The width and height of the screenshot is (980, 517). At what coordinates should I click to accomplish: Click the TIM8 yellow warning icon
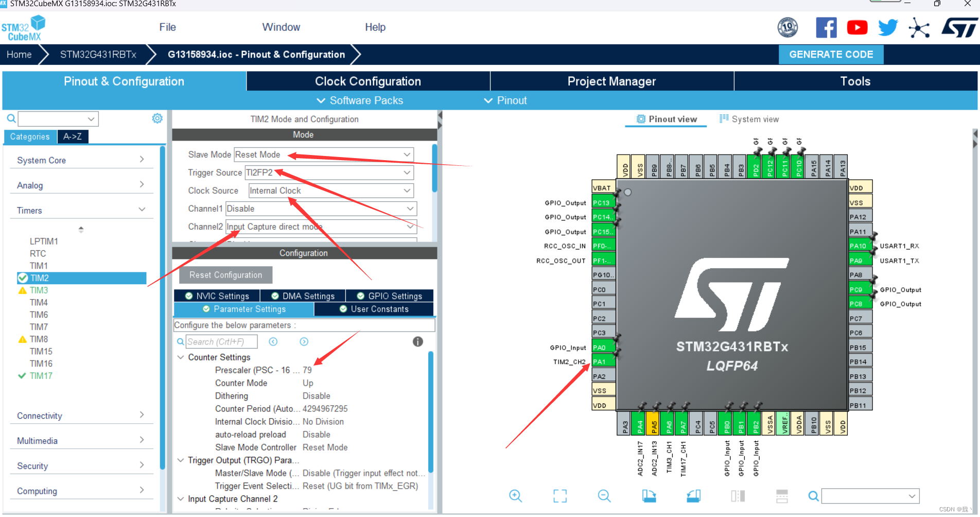22,339
